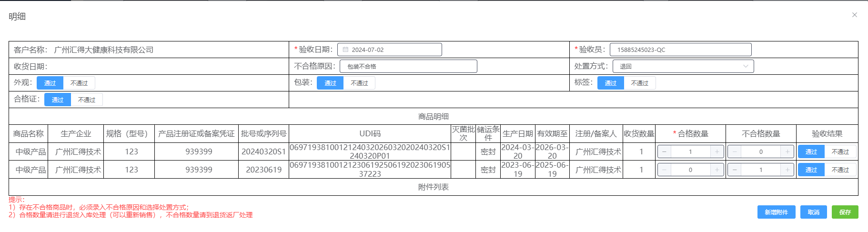868x232 pixels.
Task: Click the calendar icon in 验收日期 field
Action: point(345,50)
